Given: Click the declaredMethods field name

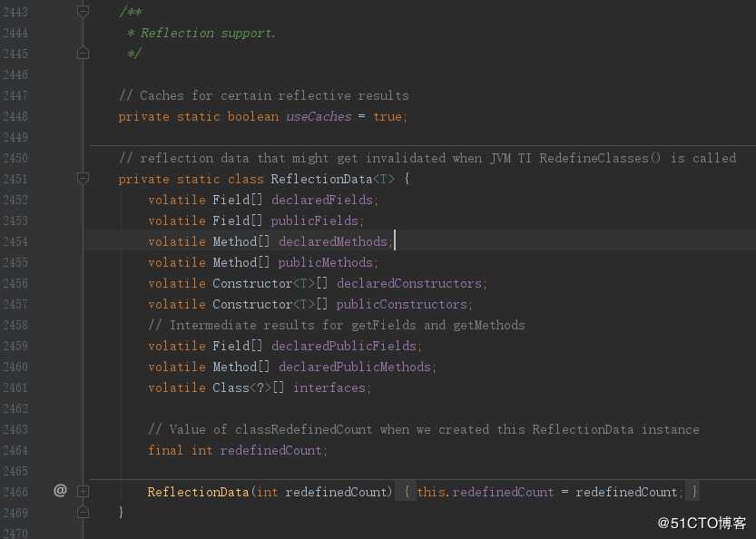Looking at the screenshot, I should pos(333,241).
